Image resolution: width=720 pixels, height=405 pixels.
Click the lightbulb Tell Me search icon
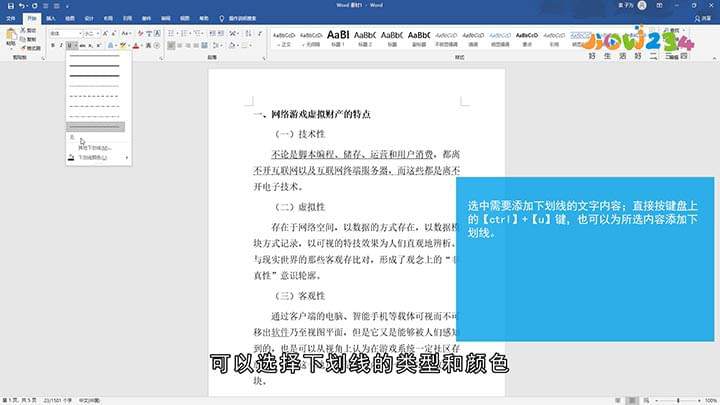[222, 18]
